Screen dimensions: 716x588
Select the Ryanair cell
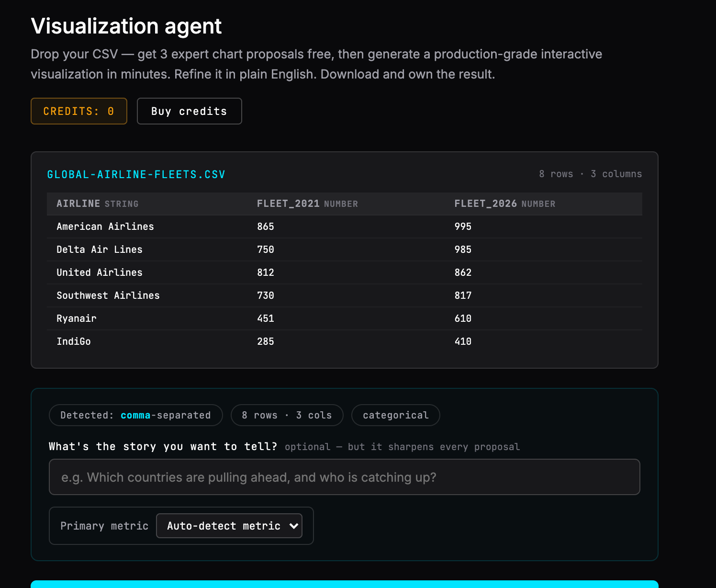[77, 318]
